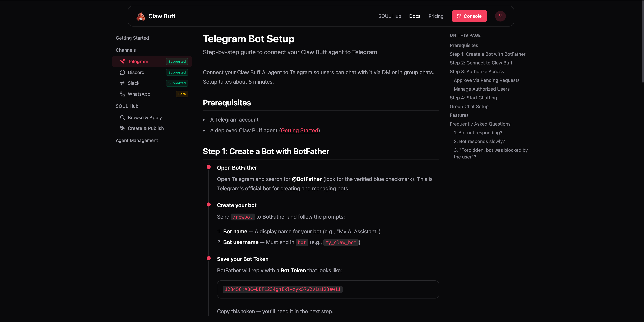Image resolution: width=644 pixels, height=322 pixels.
Task: Expand the Agent Management sidebar section
Action: (137, 140)
